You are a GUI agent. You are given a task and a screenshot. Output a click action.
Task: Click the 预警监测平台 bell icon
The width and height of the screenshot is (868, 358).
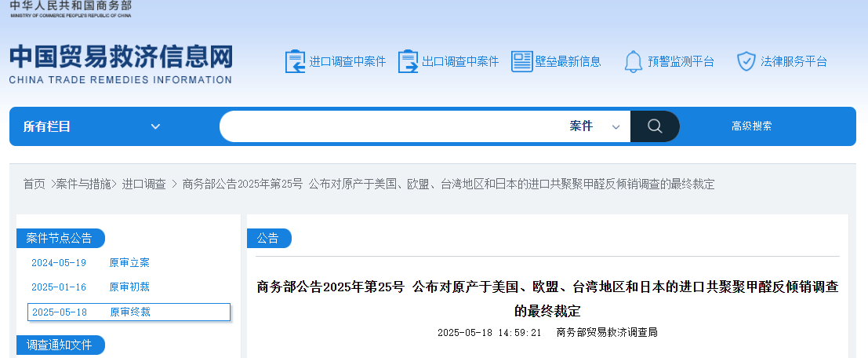click(634, 61)
